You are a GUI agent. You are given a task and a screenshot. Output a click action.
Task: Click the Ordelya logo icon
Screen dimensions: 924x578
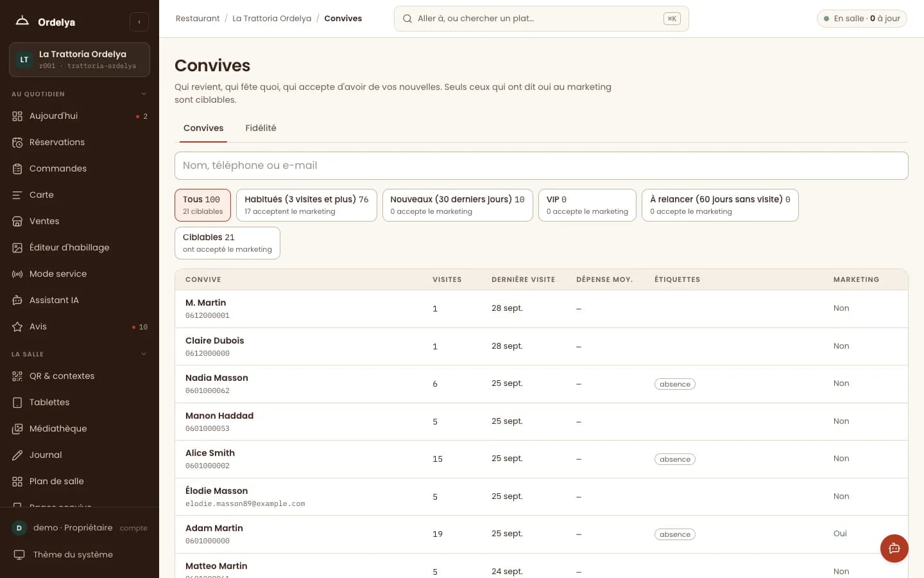[x=22, y=21]
